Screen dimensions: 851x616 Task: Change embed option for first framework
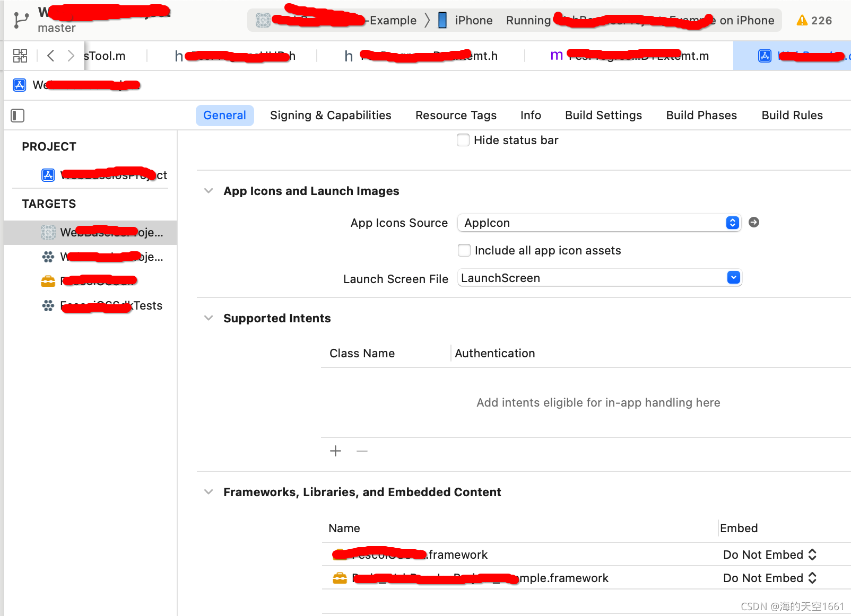pyautogui.click(x=770, y=555)
